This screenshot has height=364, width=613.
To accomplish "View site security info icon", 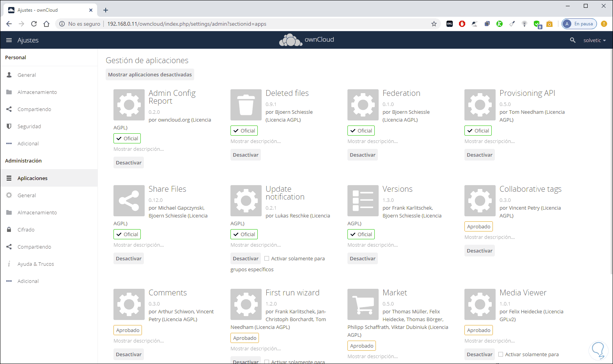I will click(x=62, y=24).
